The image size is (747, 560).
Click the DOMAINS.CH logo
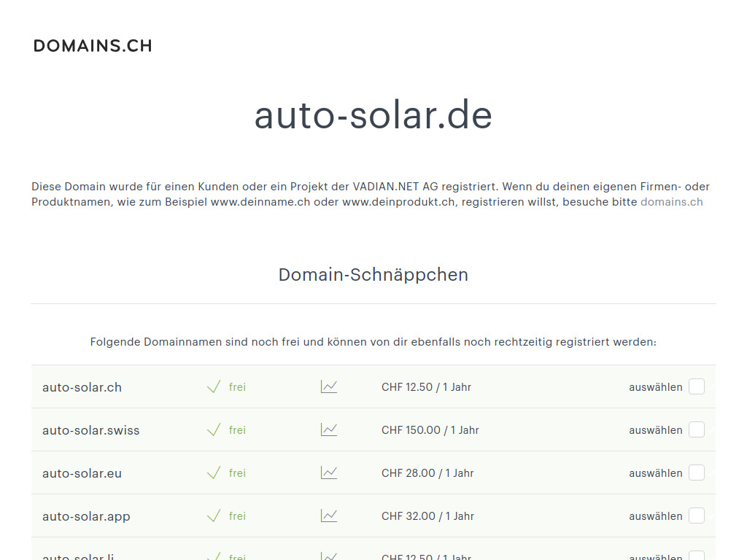tap(93, 45)
